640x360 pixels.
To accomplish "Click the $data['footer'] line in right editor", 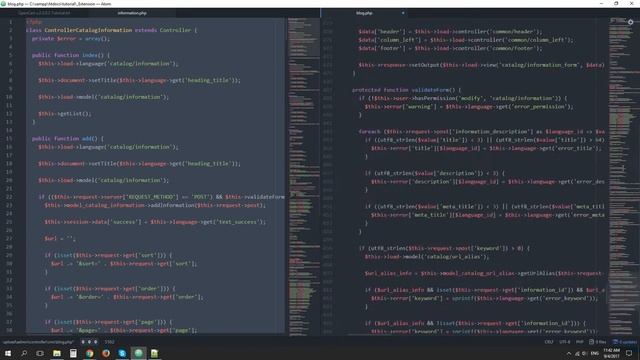I will [450, 48].
